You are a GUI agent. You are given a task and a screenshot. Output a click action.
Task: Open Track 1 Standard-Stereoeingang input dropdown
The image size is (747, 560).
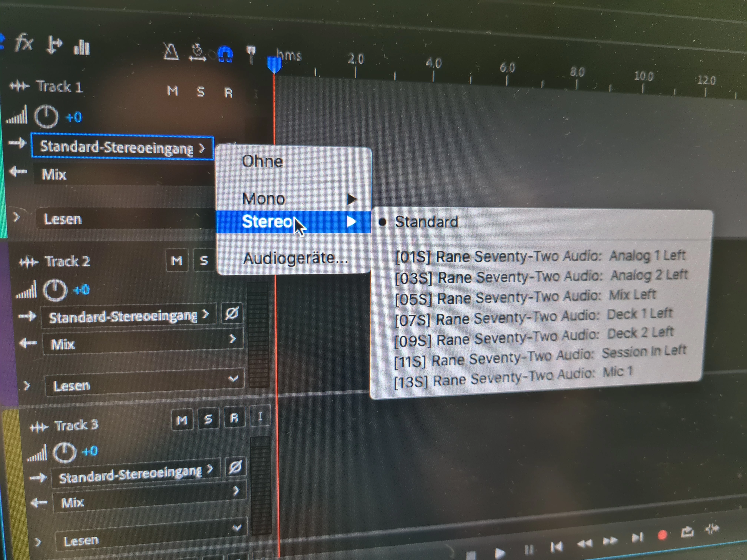tap(122, 147)
